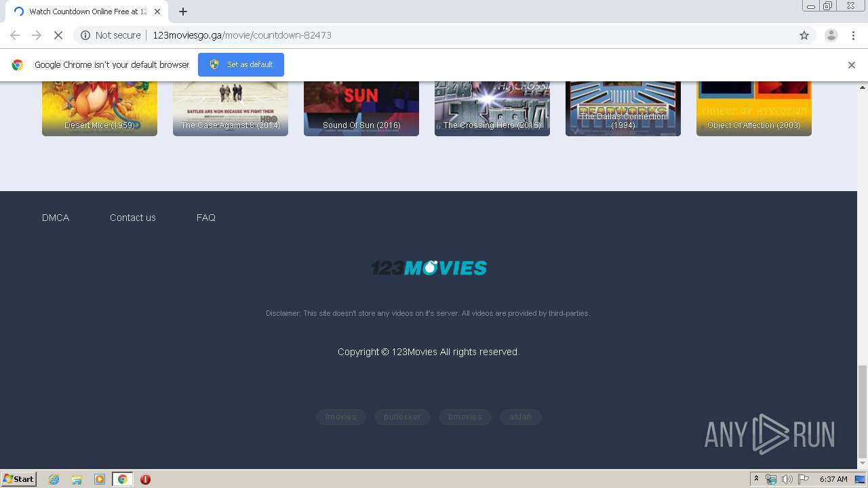The width and height of the screenshot is (868, 488).
Task: Open the DMCA footer link
Action: (56, 218)
